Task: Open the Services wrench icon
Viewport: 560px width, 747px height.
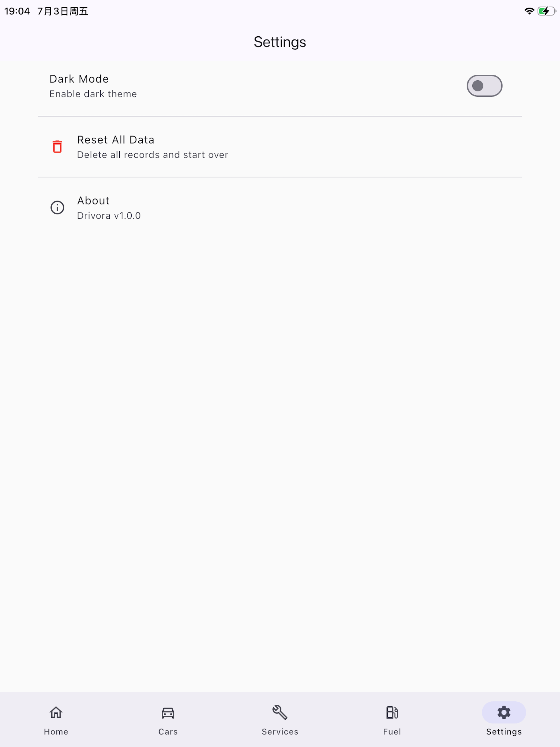Action: 280,712
